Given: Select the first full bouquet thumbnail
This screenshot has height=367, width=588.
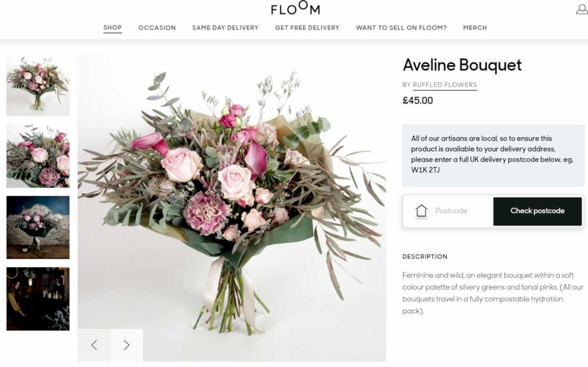Looking at the screenshot, I should (x=38, y=85).
